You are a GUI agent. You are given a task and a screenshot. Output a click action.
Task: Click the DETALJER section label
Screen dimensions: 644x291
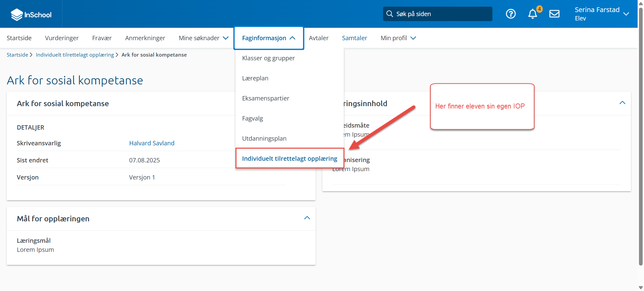coord(31,127)
